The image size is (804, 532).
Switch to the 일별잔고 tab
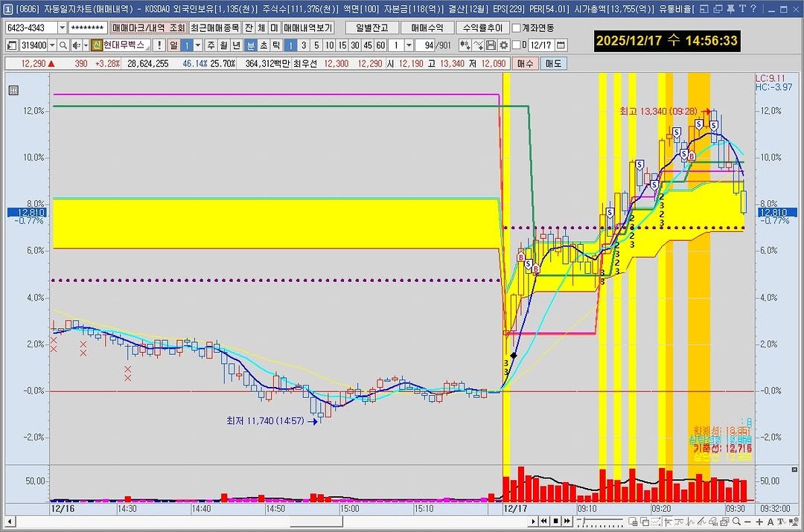point(368,28)
